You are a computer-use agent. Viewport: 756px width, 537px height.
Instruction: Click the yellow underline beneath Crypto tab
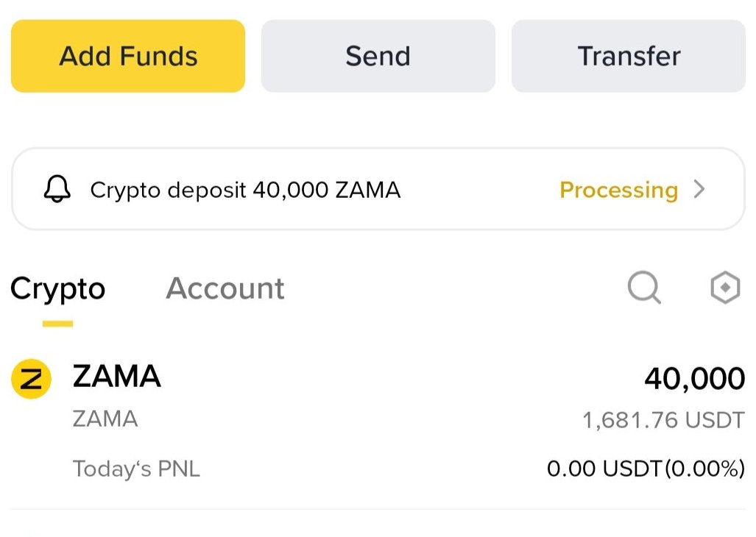pos(57,323)
